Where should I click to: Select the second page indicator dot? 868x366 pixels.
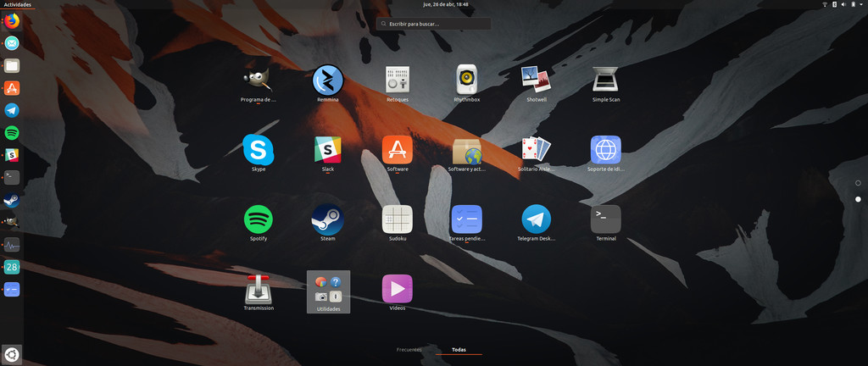pos(858,199)
